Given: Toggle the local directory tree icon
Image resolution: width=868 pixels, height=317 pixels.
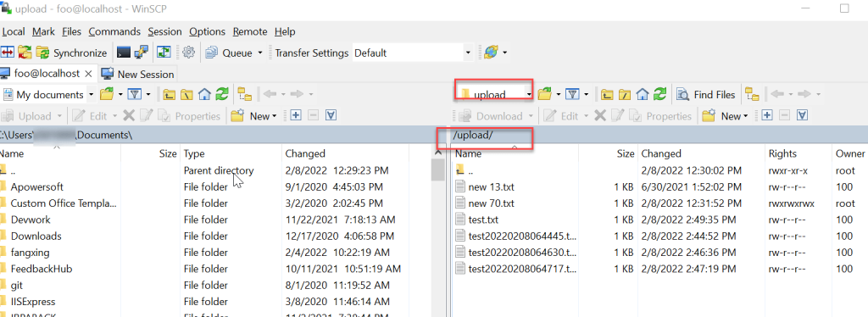Looking at the screenshot, I should click(x=245, y=95).
